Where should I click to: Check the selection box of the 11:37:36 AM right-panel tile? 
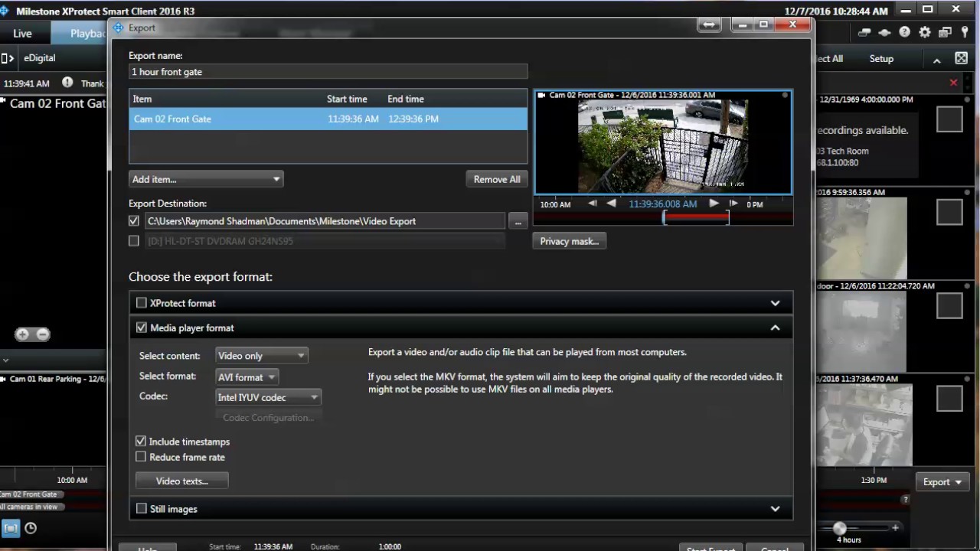pyautogui.click(x=949, y=398)
